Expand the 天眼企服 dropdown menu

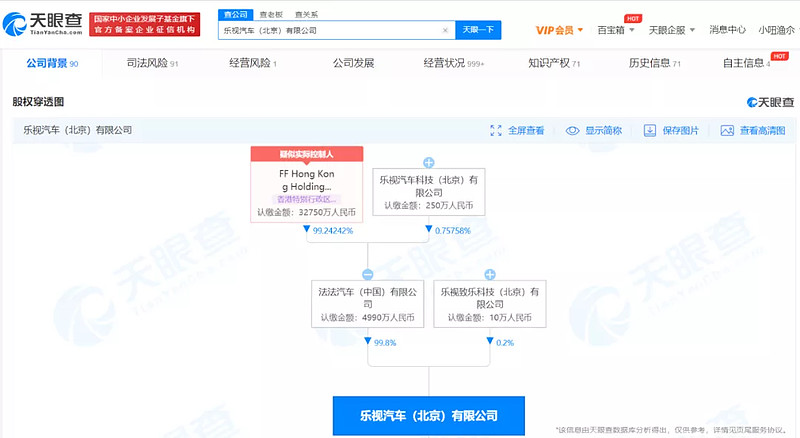[671, 30]
